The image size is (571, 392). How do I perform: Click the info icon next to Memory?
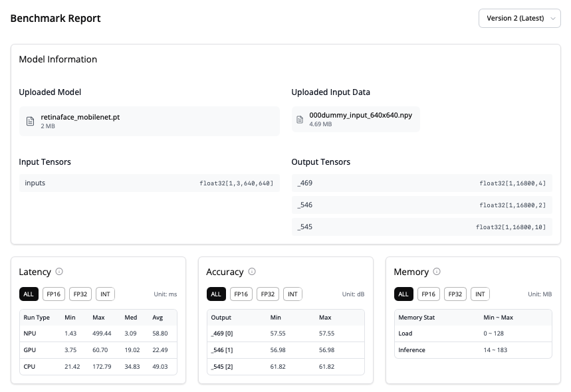[437, 272]
